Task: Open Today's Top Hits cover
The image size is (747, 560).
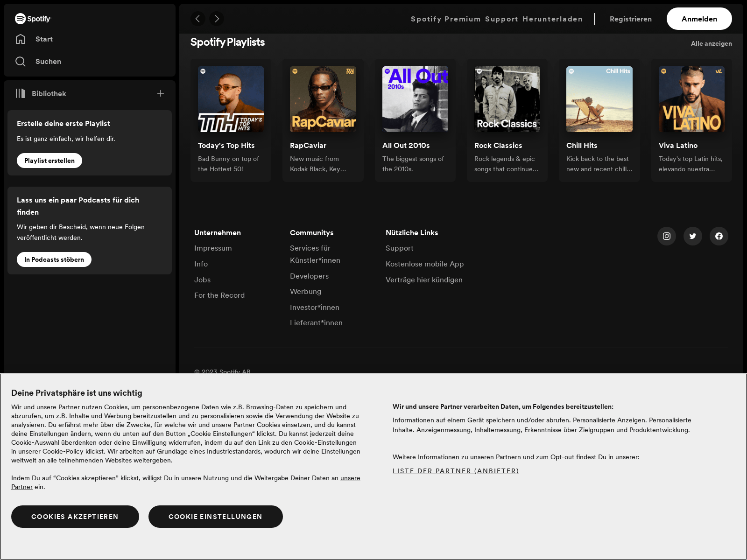Action: click(x=231, y=99)
